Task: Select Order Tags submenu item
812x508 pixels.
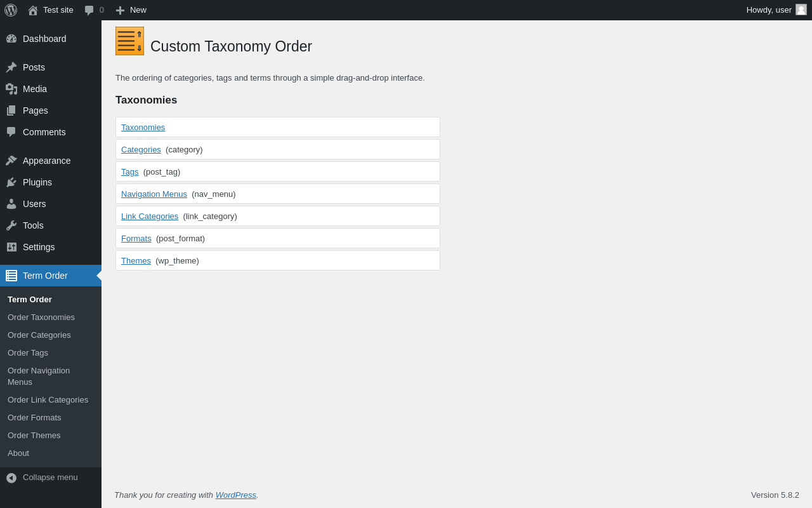Action: 28,353
